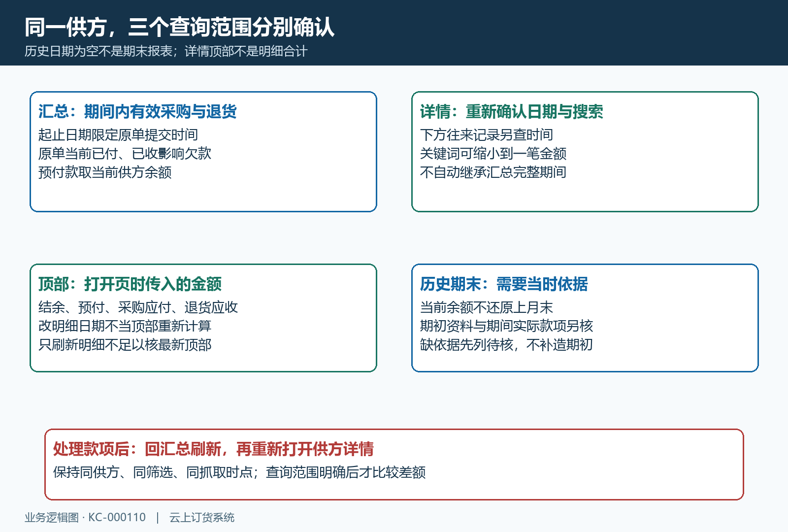Click the footer text 云上订货系统
The image size is (788, 532).
(x=202, y=518)
